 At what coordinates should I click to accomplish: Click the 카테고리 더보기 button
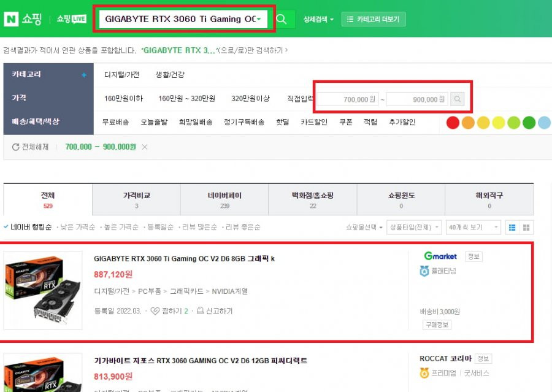(374, 19)
